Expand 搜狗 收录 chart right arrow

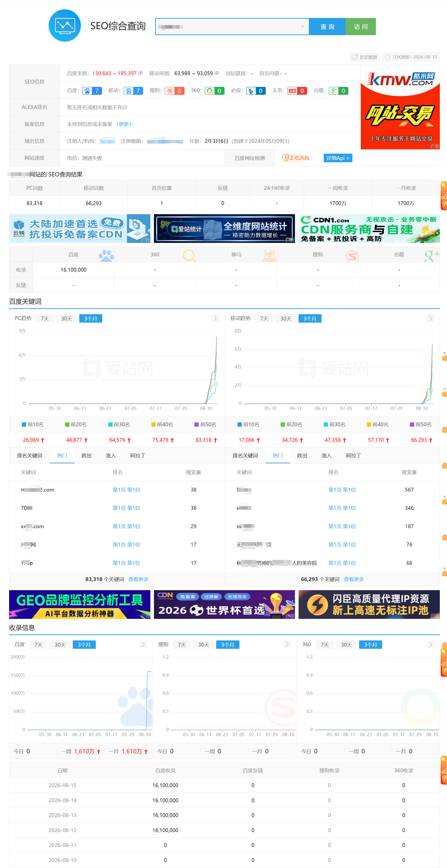click(x=287, y=644)
